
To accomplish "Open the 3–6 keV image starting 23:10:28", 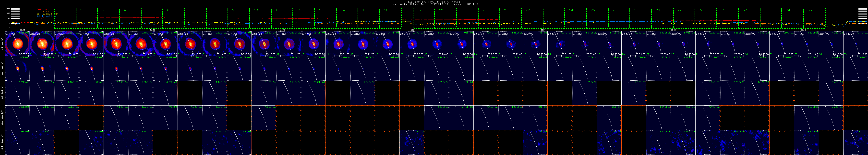I will 91,44.
